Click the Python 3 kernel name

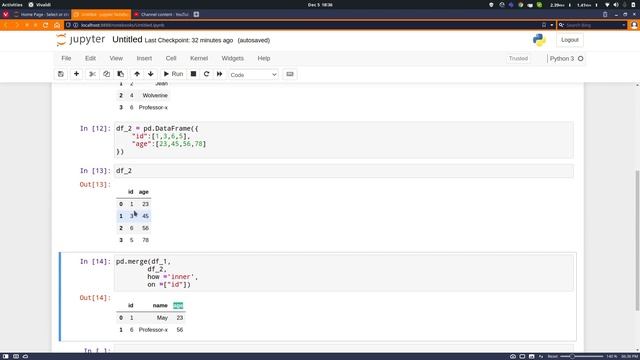click(x=562, y=59)
